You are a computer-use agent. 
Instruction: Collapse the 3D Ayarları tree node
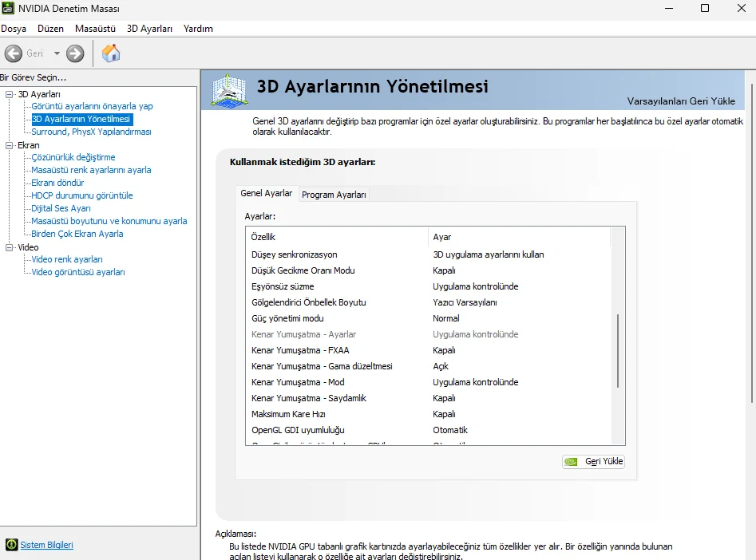coord(9,94)
